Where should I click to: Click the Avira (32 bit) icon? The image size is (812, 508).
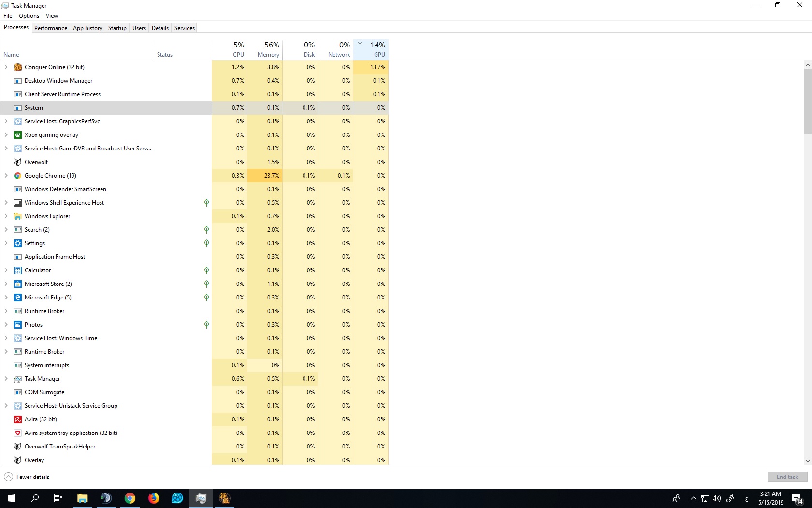(x=18, y=419)
